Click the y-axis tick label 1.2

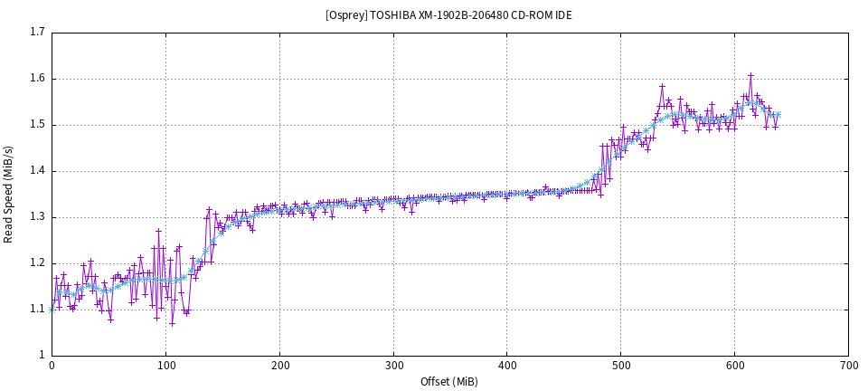(38, 262)
